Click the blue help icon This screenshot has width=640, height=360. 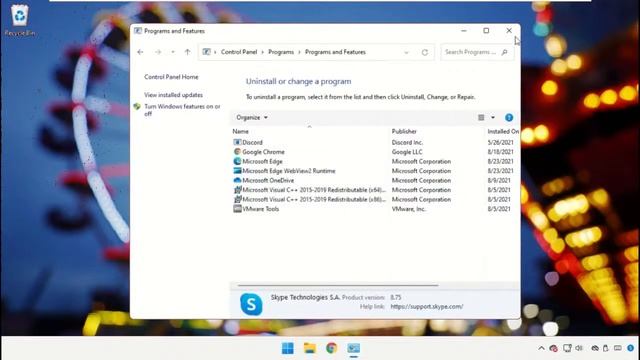pyautogui.click(x=509, y=118)
